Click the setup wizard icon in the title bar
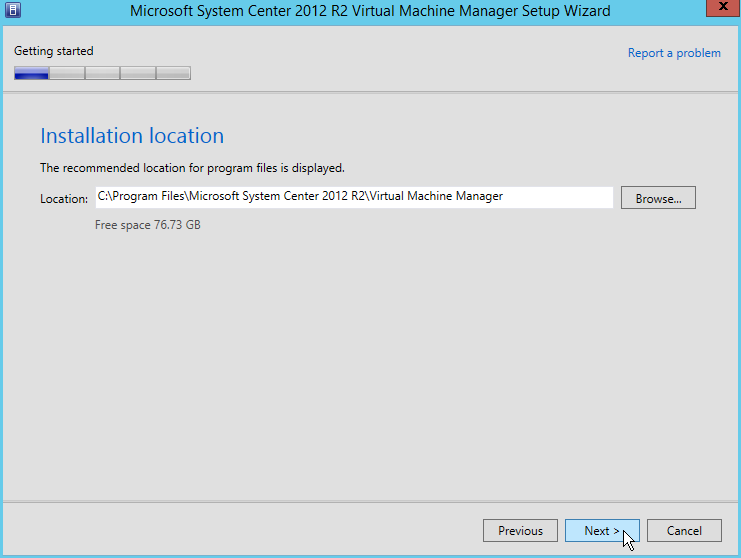This screenshot has height=558, width=741. (x=13, y=12)
